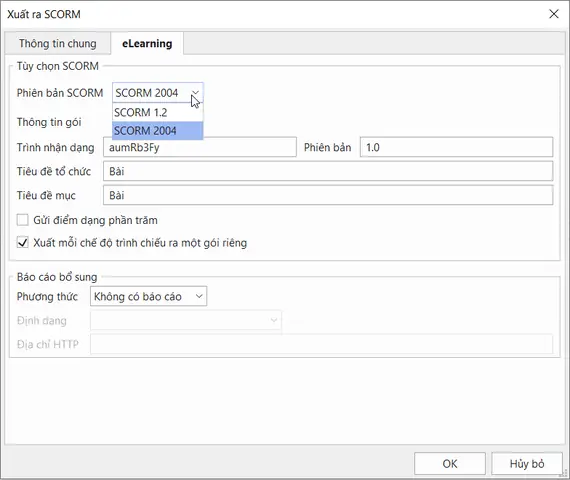
Task: Switch to the Thông tin chung tab
Action: pyautogui.click(x=58, y=43)
